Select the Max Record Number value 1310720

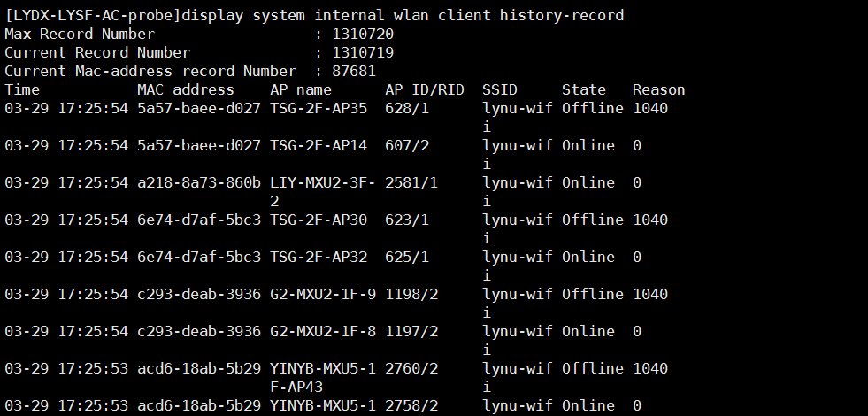[363, 34]
